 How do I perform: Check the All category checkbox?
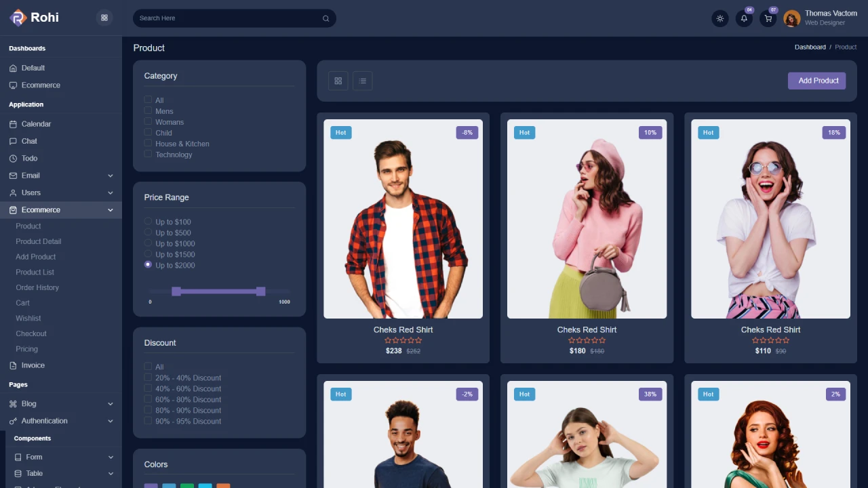[x=148, y=100]
